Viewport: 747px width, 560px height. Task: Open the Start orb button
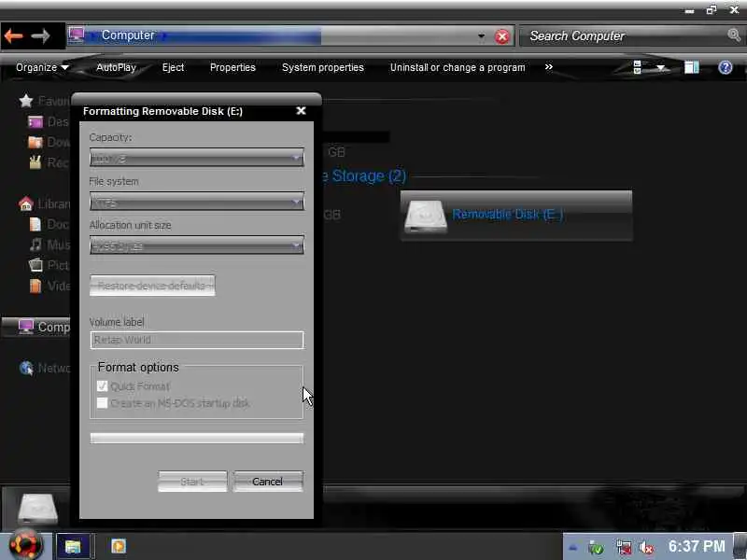pos(25,545)
